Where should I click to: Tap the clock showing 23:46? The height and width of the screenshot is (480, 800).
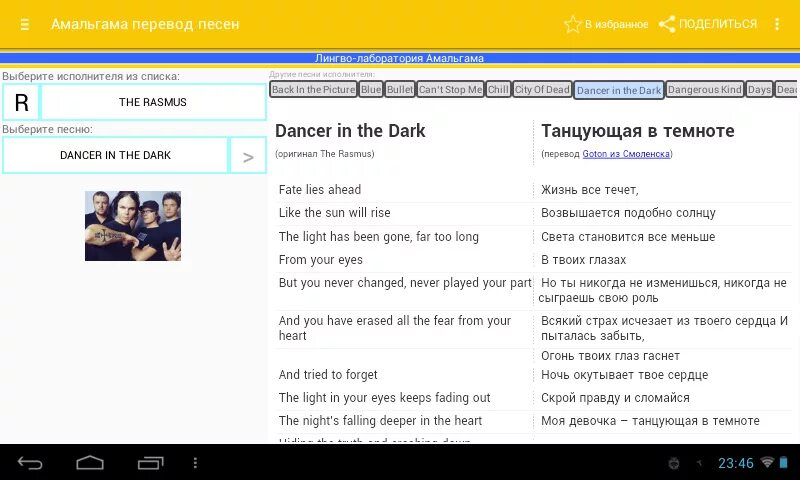pyautogui.click(x=735, y=463)
